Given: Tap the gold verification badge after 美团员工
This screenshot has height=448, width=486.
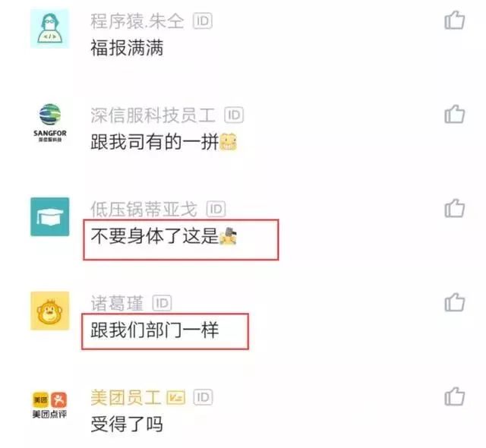Looking at the screenshot, I should click(175, 397).
